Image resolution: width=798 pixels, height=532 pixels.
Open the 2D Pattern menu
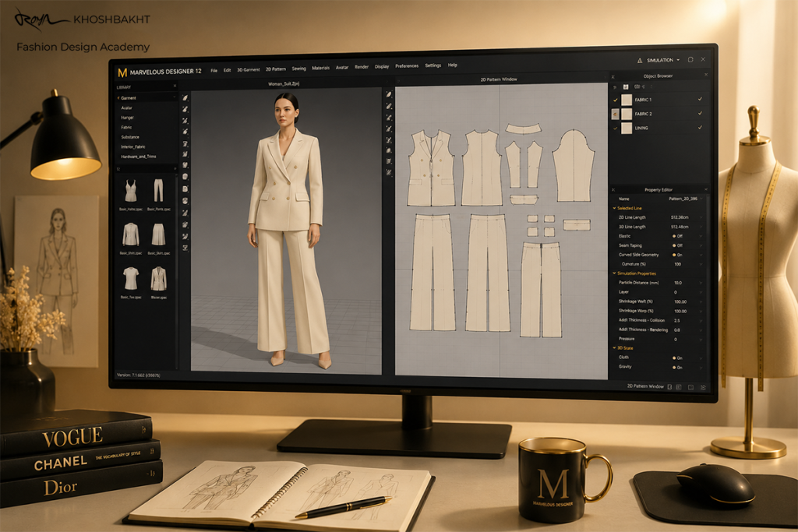(x=276, y=69)
